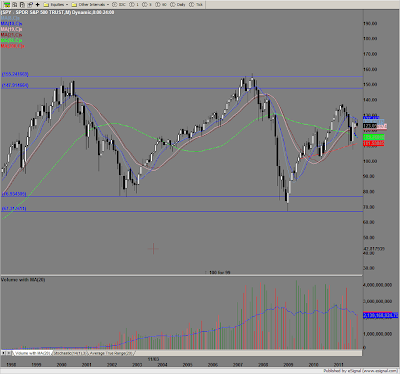
Task: Click the SPY chart title text
Action: [x=57, y=12]
